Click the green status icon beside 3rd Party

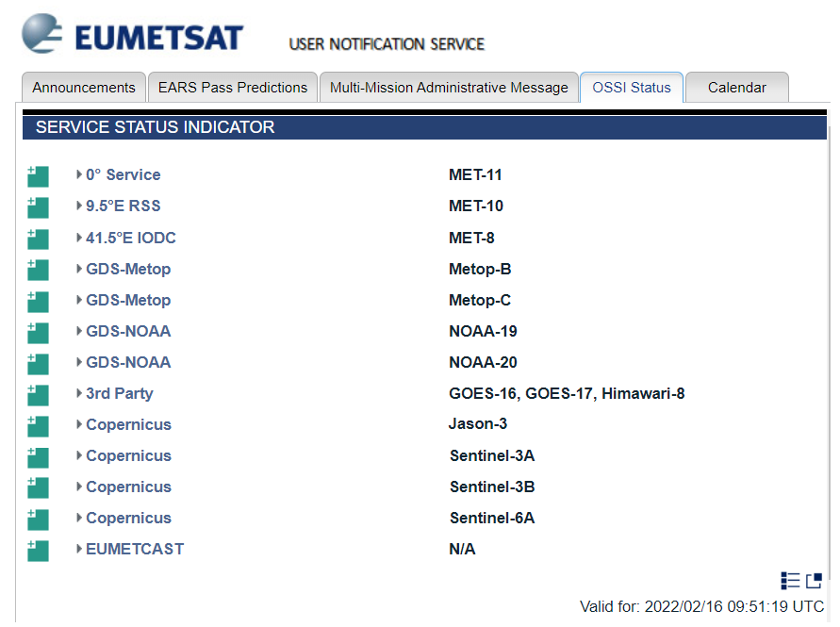click(x=38, y=395)
